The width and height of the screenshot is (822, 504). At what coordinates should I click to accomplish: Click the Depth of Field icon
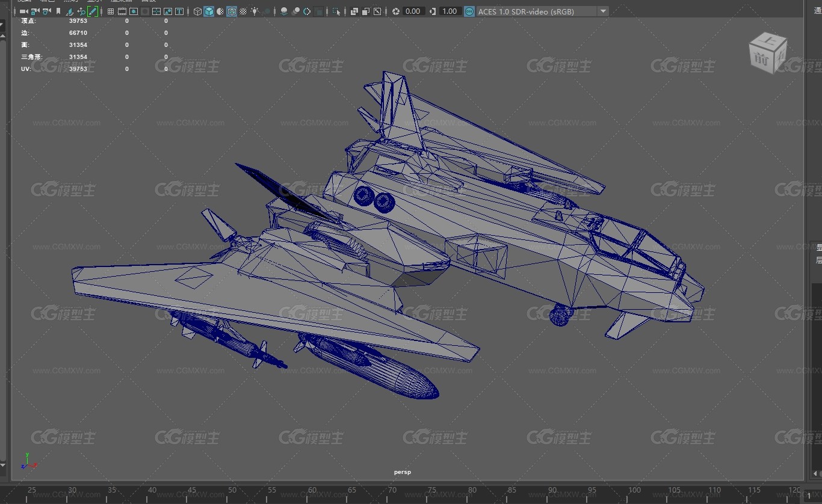point(318,11)
